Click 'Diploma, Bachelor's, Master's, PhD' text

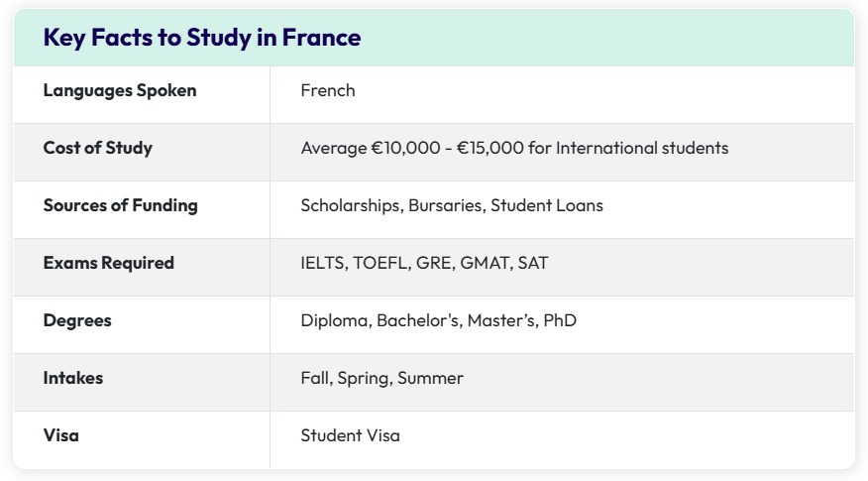(x=438, y=320)
